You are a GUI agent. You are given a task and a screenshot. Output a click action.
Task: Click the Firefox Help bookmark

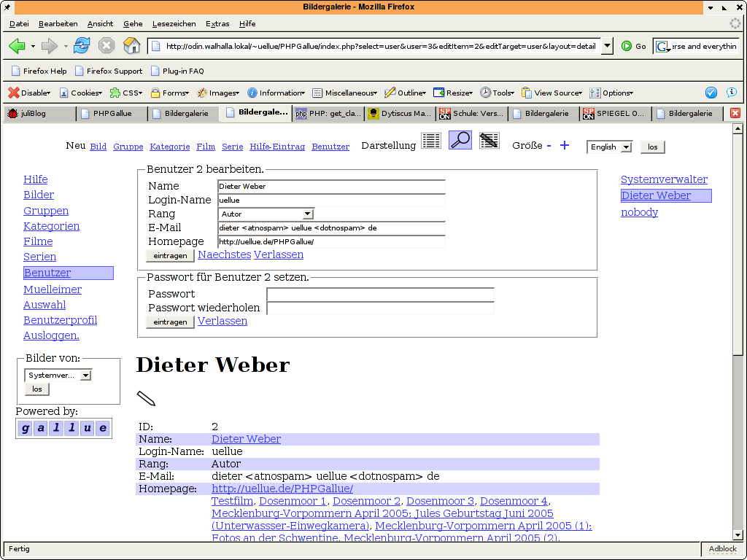pyautogui.click(x=39, y=71)
